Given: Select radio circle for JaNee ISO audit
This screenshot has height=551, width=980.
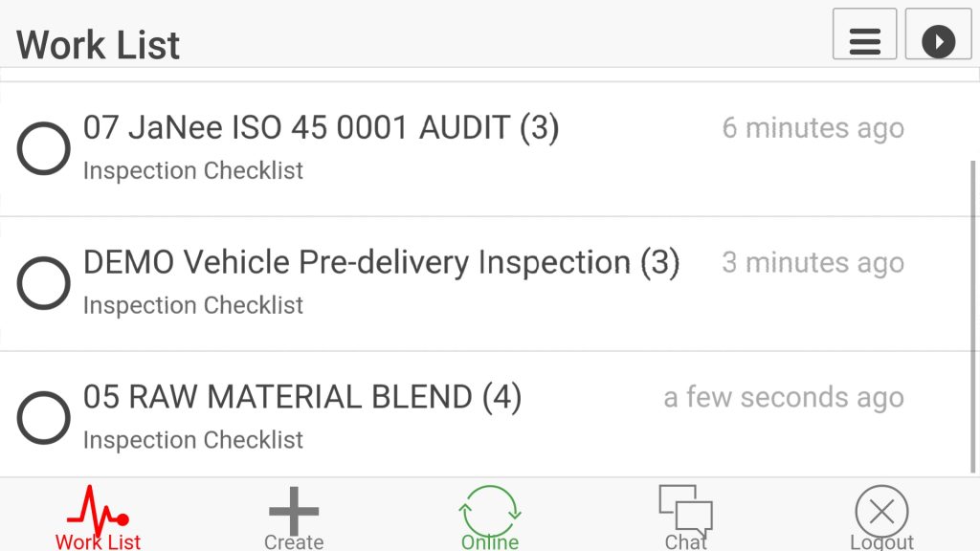Looking at the screenshot, I should pyautogui.click(x=44, y=148).
